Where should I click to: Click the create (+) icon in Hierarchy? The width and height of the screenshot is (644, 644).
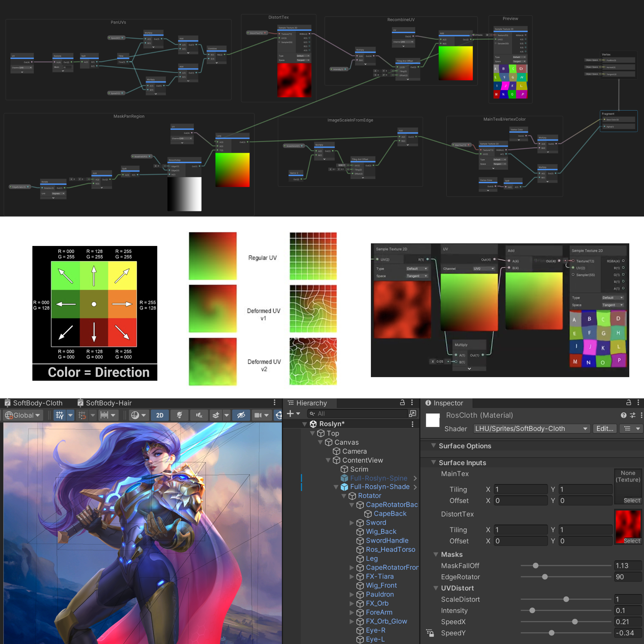291,413
